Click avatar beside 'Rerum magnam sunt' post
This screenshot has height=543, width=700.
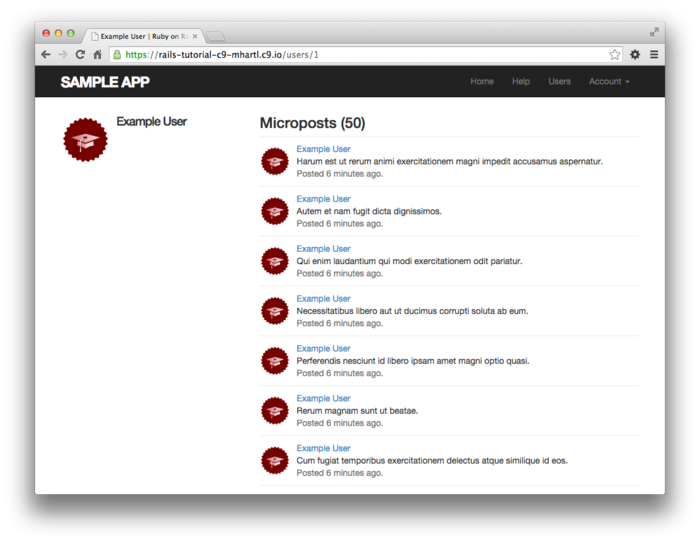275,410
